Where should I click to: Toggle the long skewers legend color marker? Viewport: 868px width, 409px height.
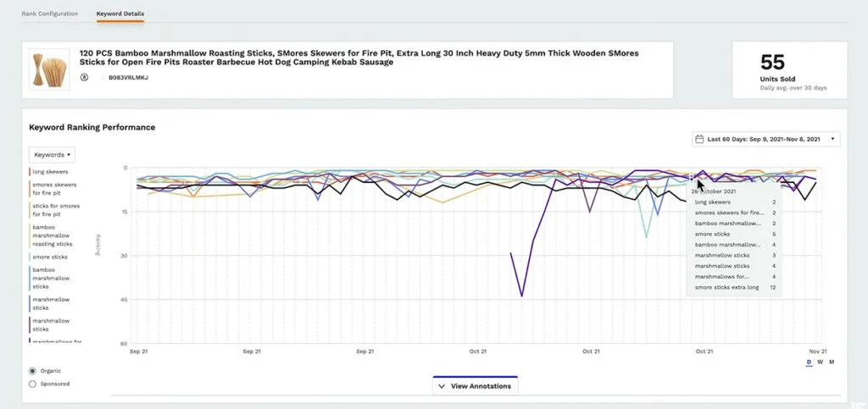(30, 172)
